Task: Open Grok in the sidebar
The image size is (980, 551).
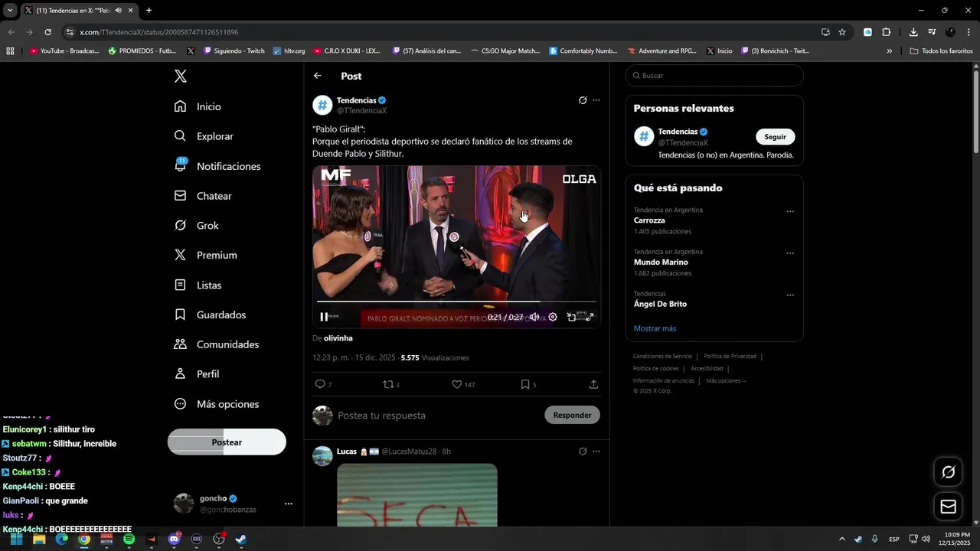Action: (x=196, y=226)
